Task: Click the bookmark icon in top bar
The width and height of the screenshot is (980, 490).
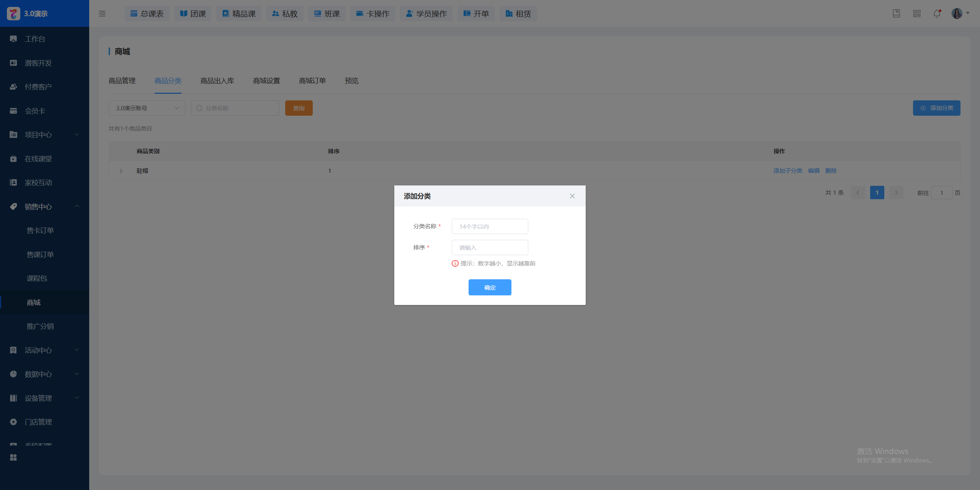Action: [x=896, y=14]
